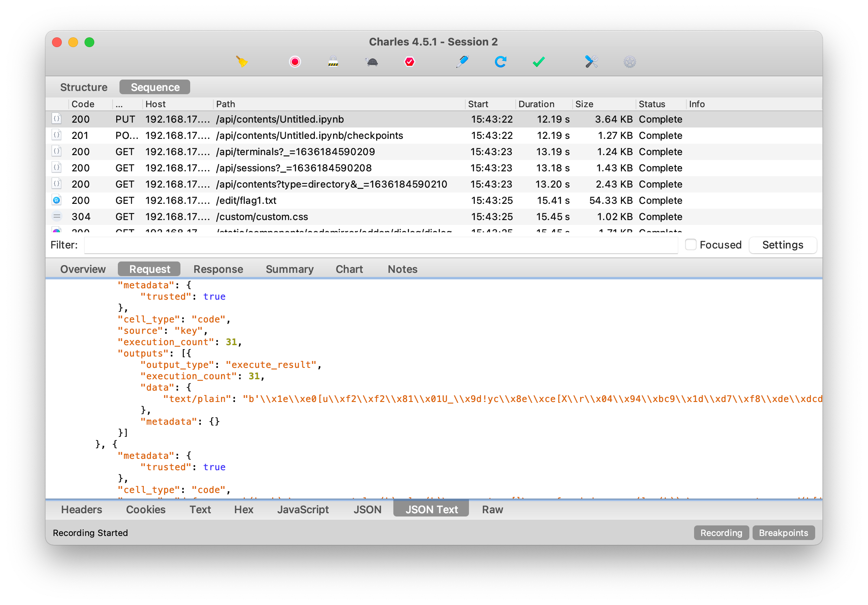Show Raw view of request

493,510
